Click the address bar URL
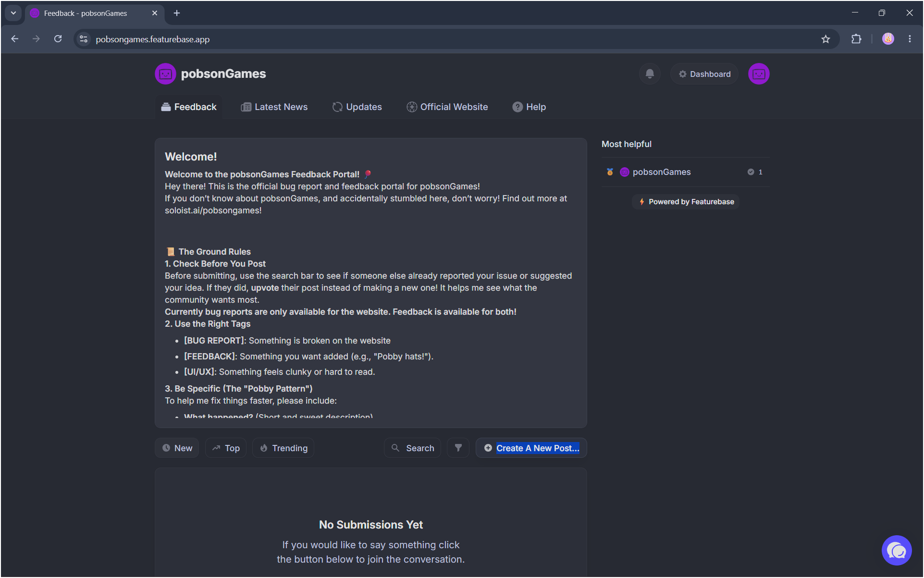 point(152,39)
